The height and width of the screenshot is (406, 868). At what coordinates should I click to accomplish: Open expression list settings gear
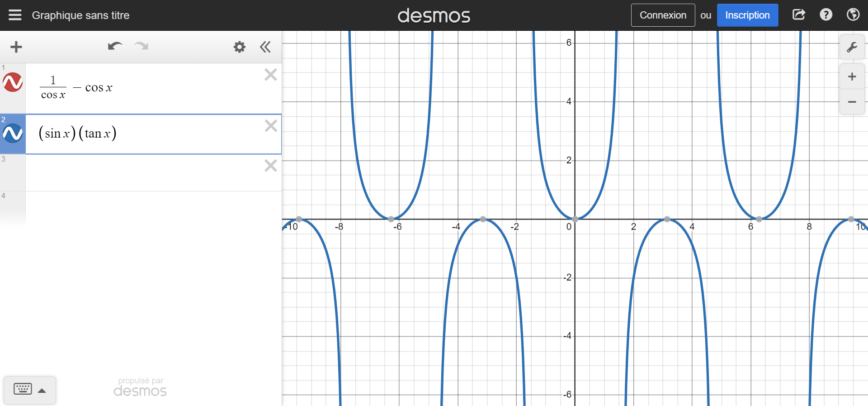click(x=239, y=47)
